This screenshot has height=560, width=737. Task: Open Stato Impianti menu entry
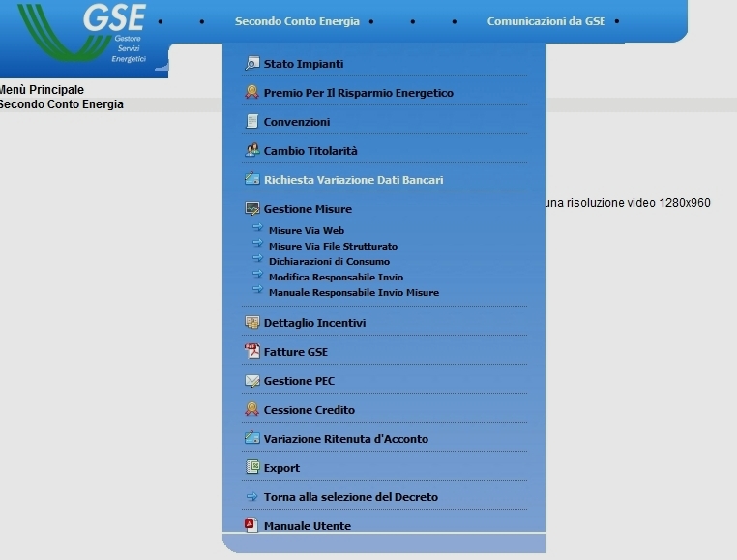(303, 64)
